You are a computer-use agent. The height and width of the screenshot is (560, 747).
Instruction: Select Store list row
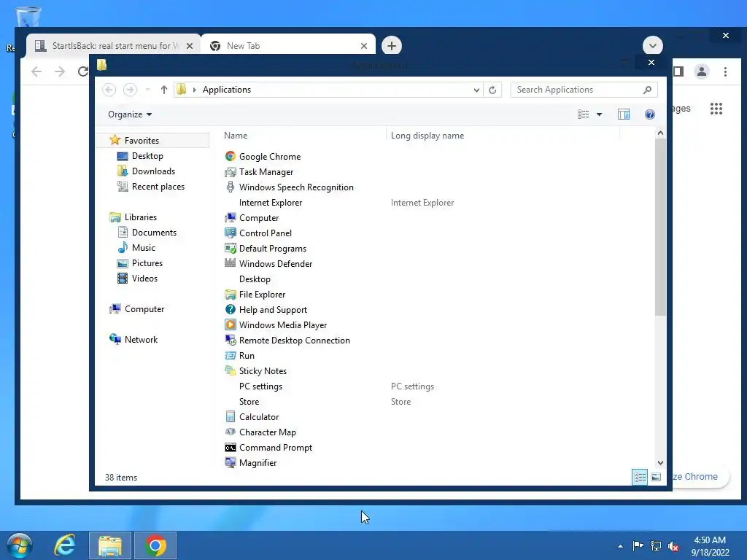[249, 402]
